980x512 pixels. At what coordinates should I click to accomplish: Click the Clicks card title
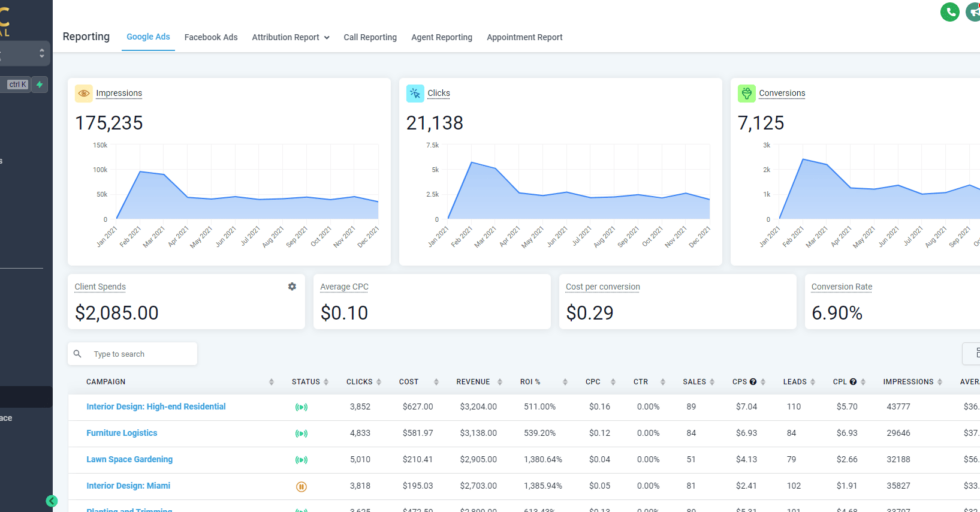tap(439, 93)
